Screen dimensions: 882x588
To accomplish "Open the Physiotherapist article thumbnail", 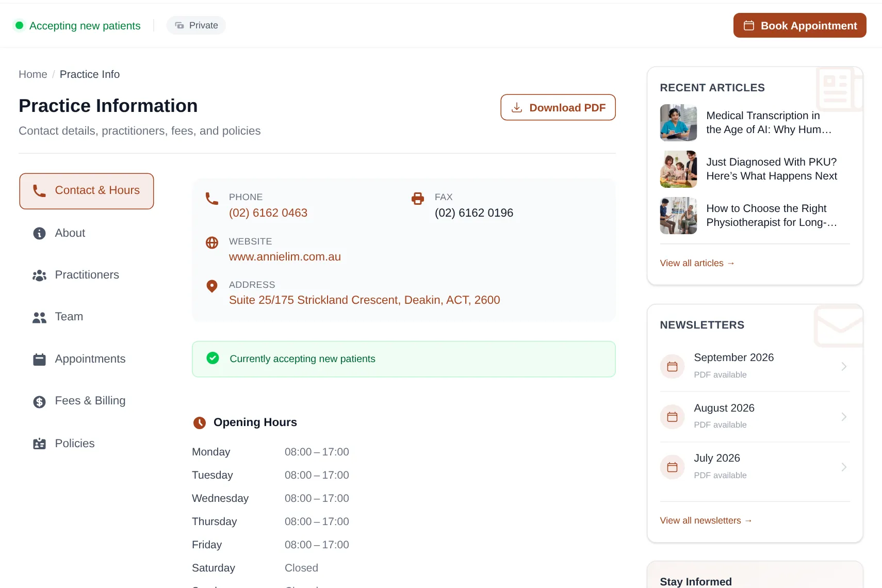I will point(678,216).
